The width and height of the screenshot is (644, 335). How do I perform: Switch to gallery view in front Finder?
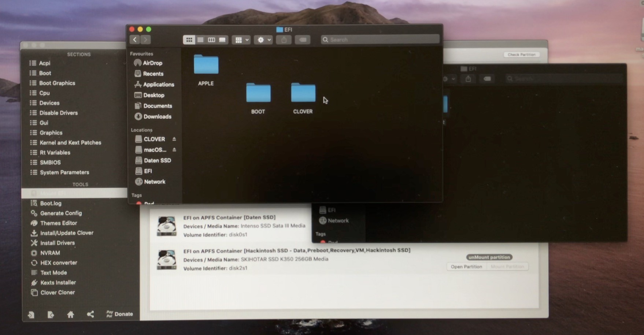pyautogui.click(x=222, y=40)
